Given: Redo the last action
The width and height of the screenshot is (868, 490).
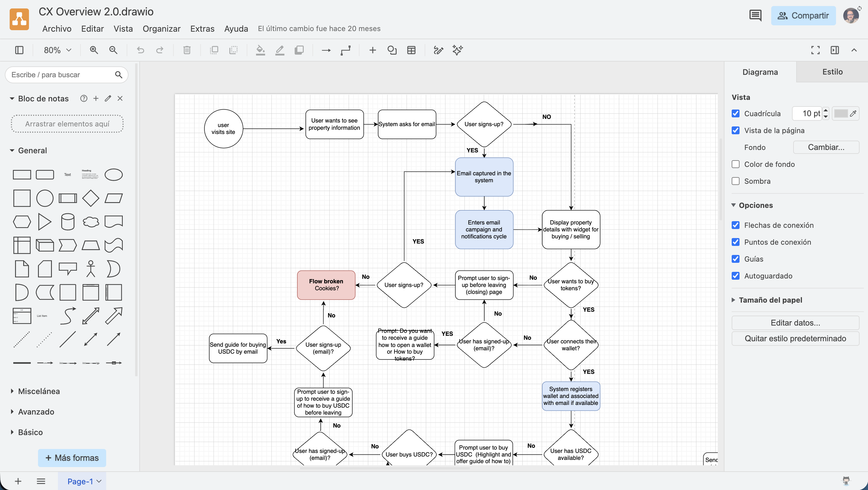Looking at the screenshot, I should [160, 50].
